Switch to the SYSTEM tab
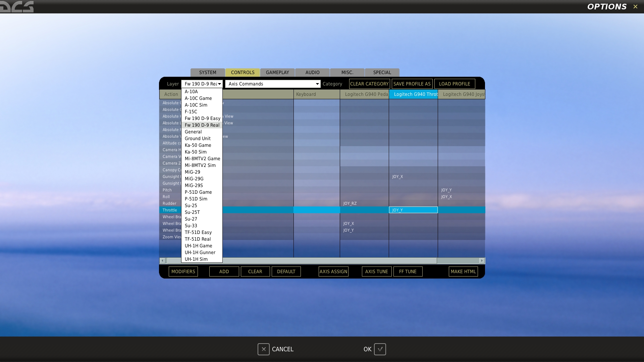644x362 pixels. tap(208, 72)
